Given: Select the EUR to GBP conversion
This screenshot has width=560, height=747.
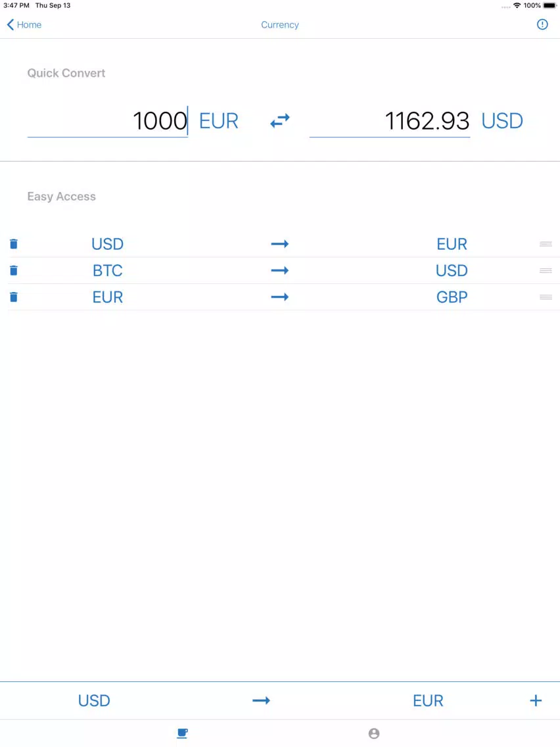Looking at the screenshot, I should pyautogui.click(x=279, y=297).
